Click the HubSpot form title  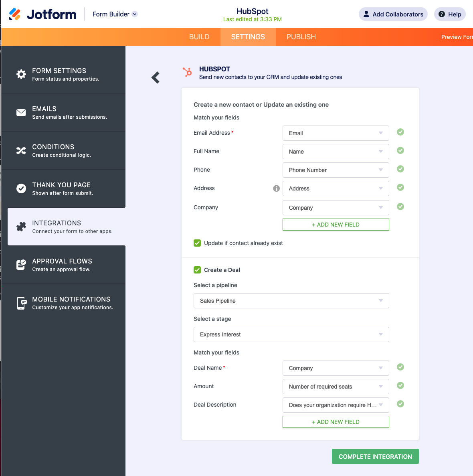click(x=253, y=11)
